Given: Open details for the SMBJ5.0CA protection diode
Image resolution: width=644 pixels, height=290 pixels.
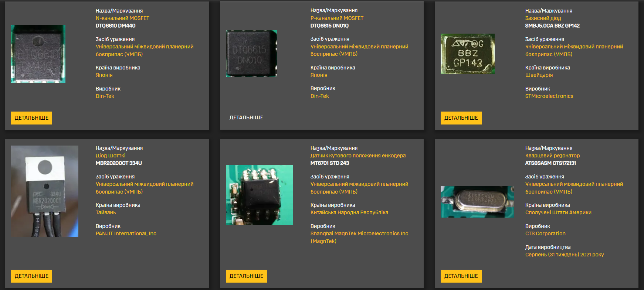Looking at the screenshot, I should pos(461,118).
